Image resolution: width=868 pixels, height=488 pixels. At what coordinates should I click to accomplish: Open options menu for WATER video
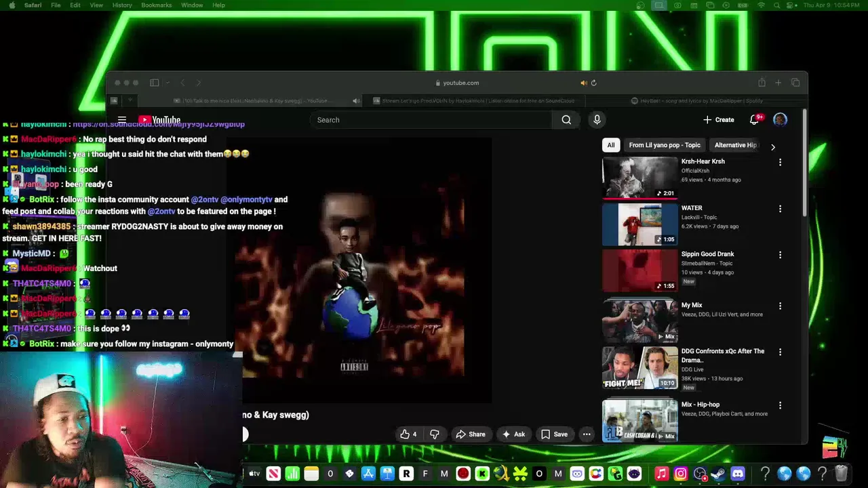coord(780,209)
